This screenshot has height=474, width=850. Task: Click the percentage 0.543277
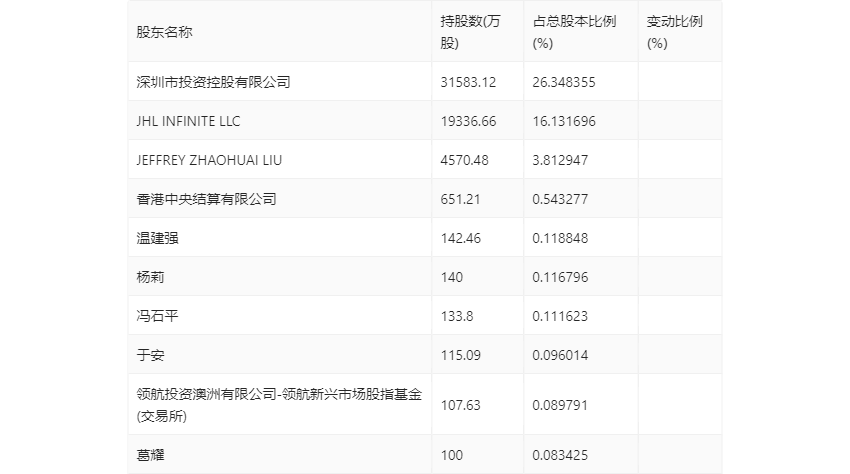(560, 199)
